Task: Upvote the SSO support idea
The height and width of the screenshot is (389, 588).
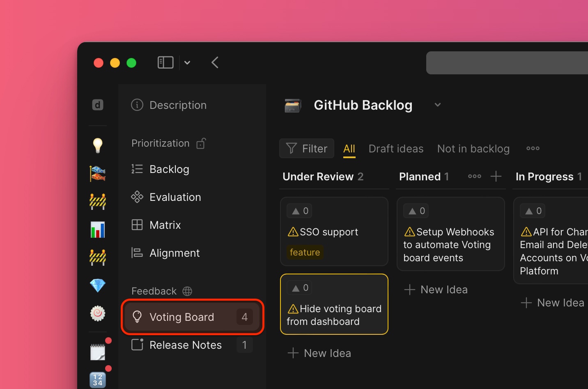Action: (x=299, y=210)
